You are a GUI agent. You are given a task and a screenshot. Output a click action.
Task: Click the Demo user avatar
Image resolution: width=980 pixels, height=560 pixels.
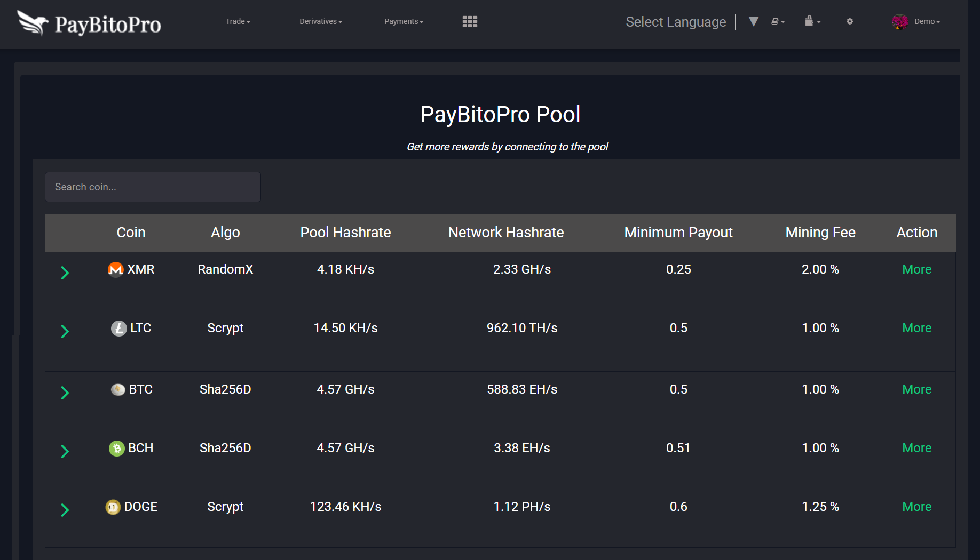[900, 21]
